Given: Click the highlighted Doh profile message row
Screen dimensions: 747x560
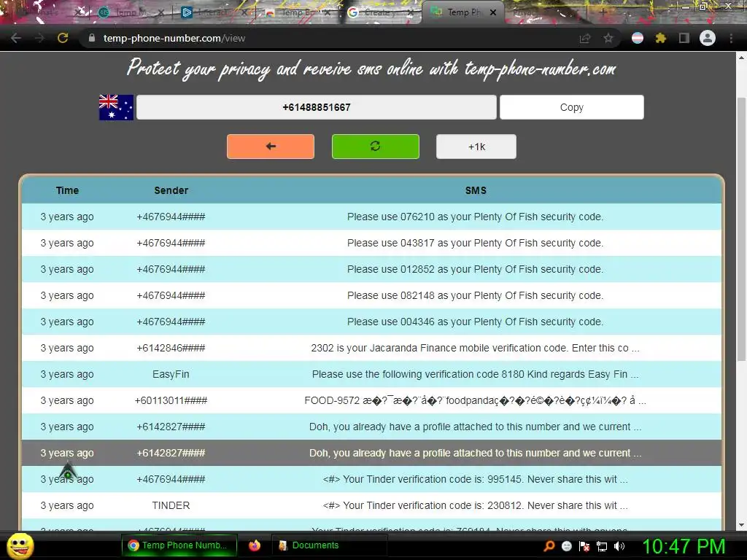Looking at the screenshot, I should (371, 453).
